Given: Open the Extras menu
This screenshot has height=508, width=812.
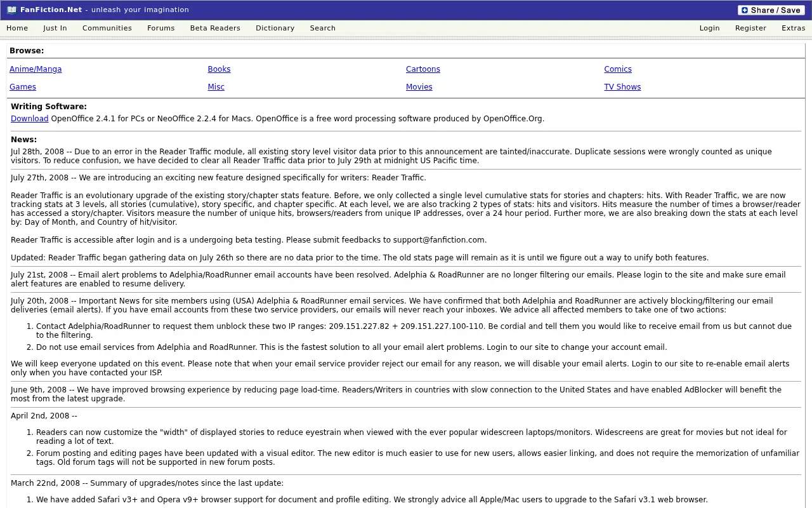Looking at the screenshot, I should click(x=793, y=28).
